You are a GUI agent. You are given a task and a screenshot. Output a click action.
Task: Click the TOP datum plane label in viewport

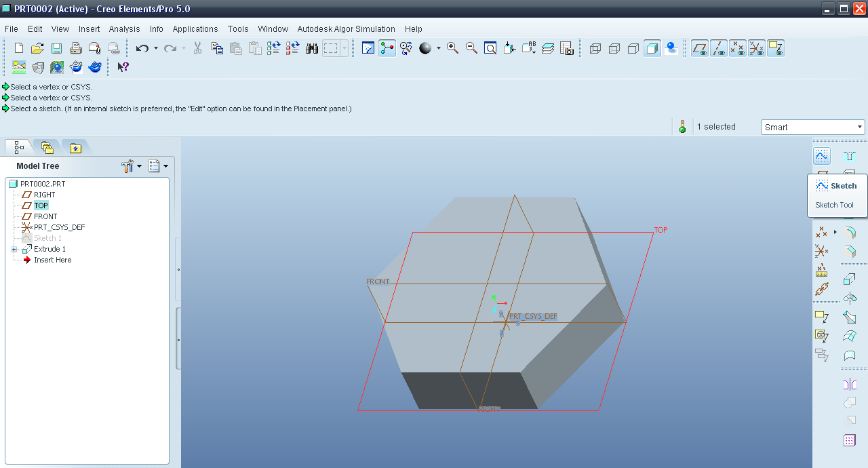[660, 230]
